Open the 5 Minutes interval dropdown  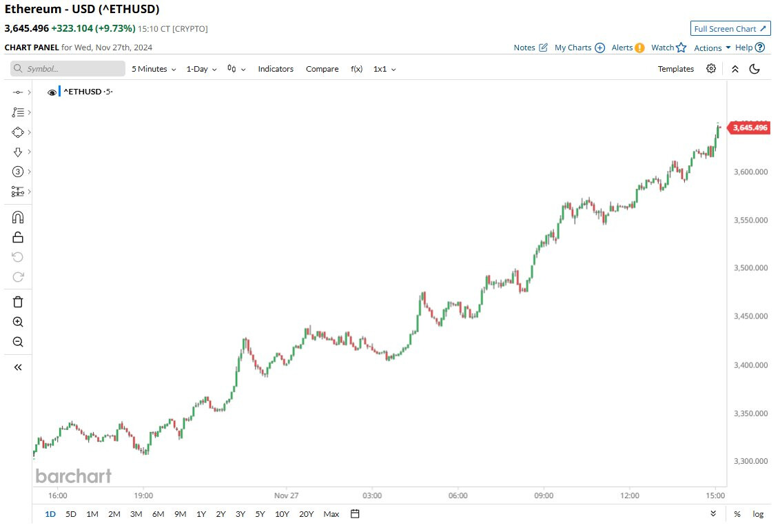pos(154,69)
